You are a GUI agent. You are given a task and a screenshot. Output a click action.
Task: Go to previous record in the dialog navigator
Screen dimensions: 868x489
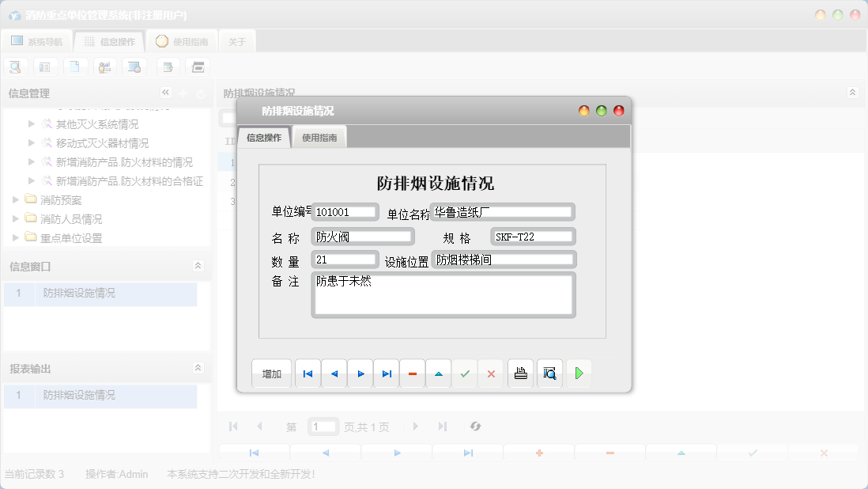click(x=334, y=373)
